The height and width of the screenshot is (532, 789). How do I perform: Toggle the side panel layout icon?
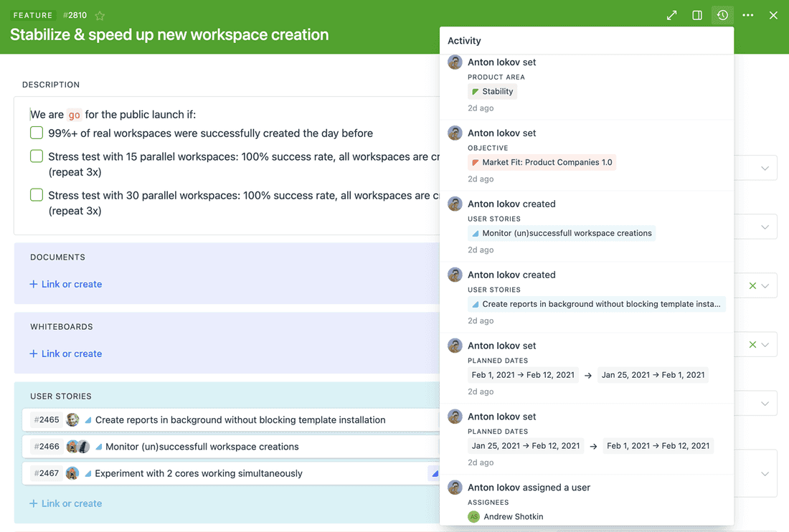696,15
